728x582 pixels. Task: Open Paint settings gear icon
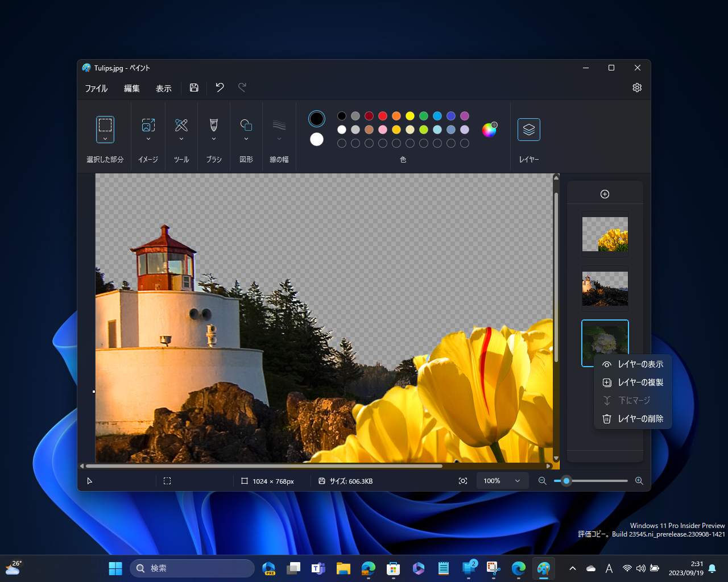pyautogui.click(x=636, y=88)
